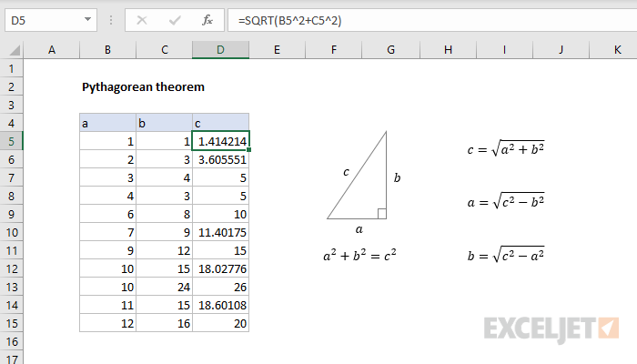This screenshot has height=364, width=637.
Task: Click cell D13 with value 26
Action: tap(220, 287)
